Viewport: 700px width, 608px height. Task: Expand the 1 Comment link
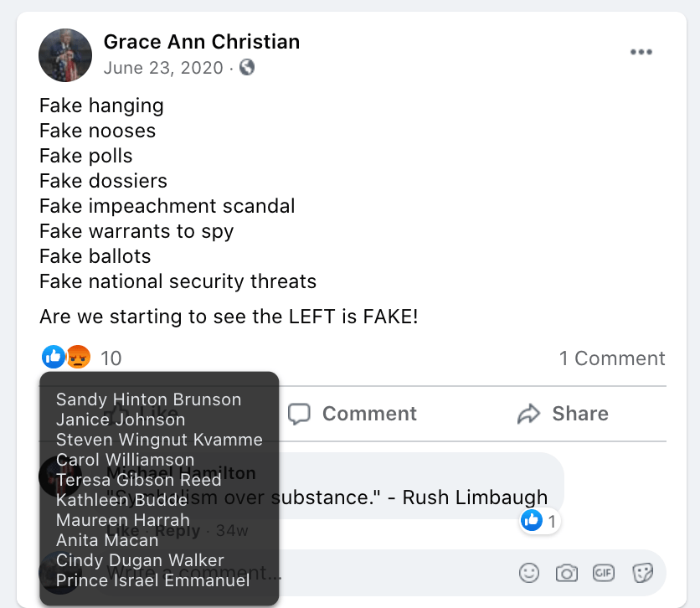pyautogui.click(x=612, y=358)
